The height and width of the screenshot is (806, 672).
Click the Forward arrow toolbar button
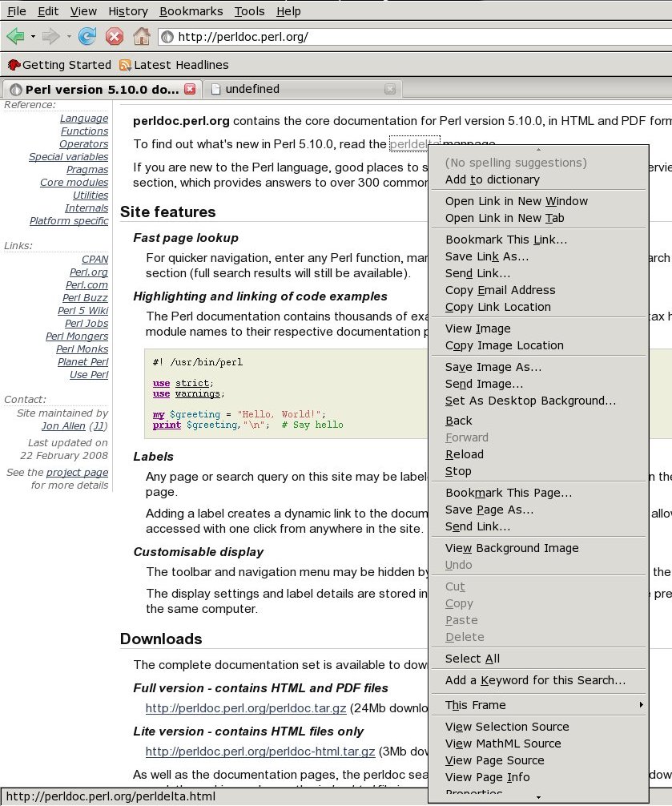(x=51, y=37)
